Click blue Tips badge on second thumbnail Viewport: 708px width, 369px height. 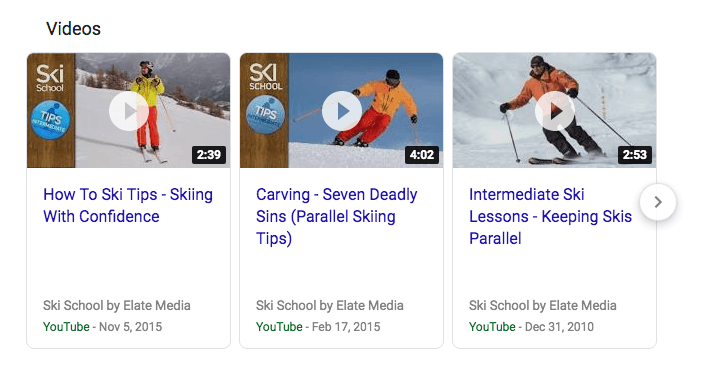pyautogui.click(x=266, y=115)
